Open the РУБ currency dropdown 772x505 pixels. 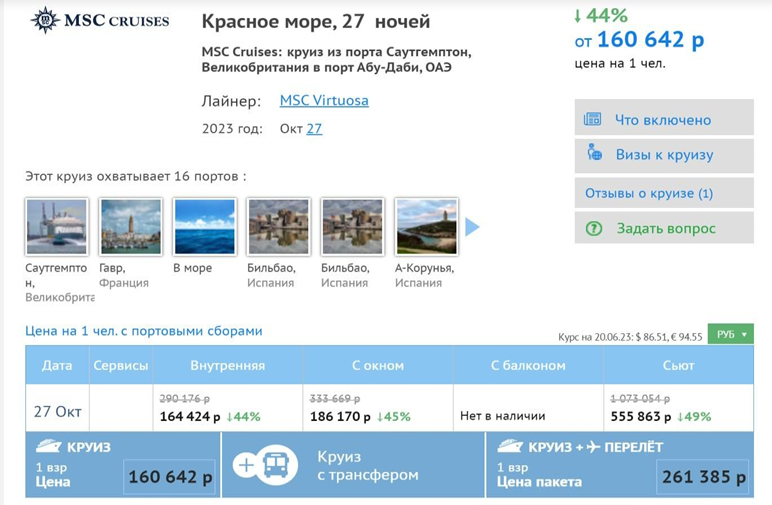731,334
